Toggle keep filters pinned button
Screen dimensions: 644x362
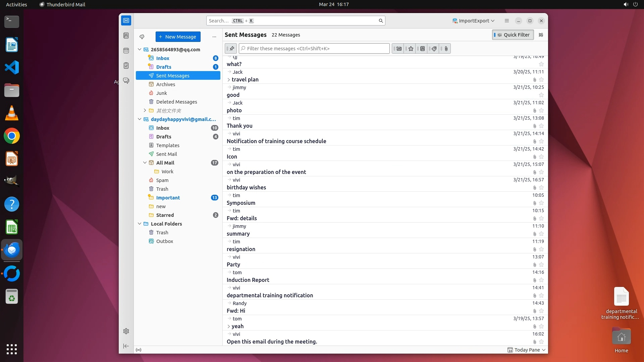coord(231,49)
